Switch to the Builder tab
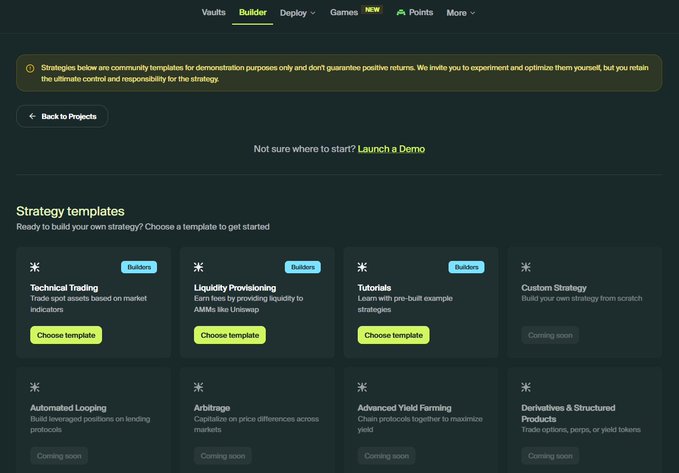The height and width of the screenshot is (473, 679). (x=253, y=13)
